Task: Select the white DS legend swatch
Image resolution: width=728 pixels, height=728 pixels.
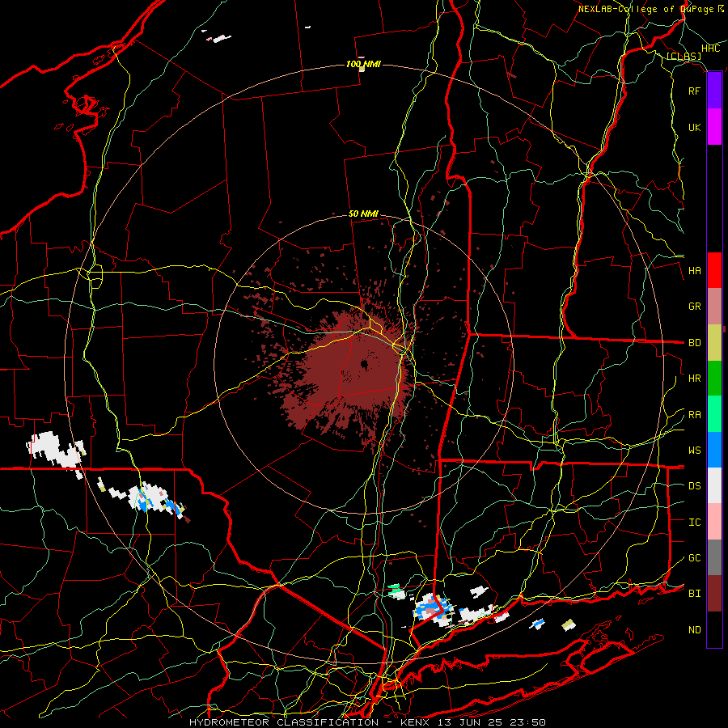Action: (x=714, y=485)
